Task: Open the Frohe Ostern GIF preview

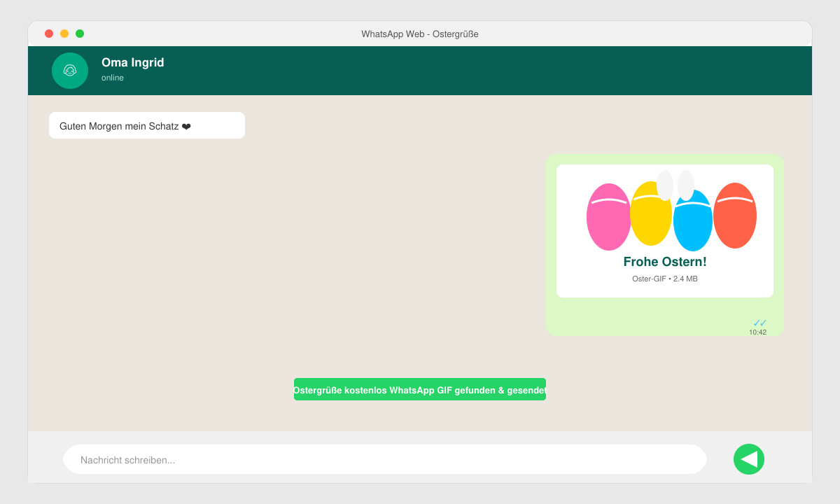Action: coord(665,231)
